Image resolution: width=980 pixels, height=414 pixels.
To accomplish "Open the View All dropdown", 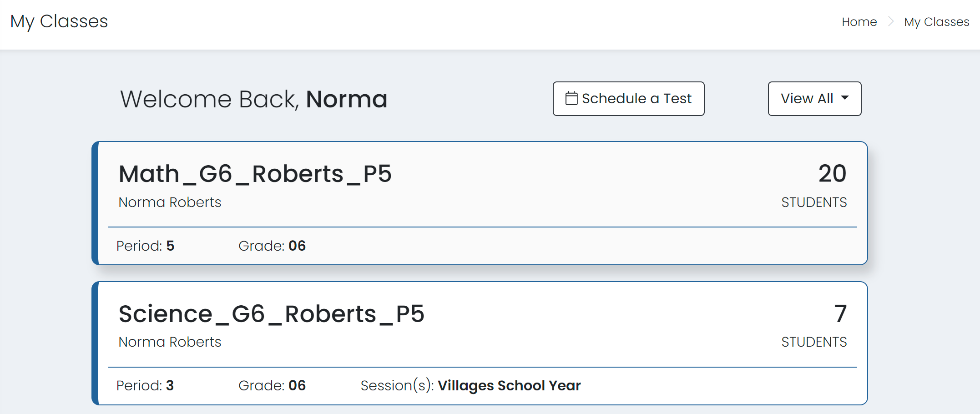I will click(814, 99).
